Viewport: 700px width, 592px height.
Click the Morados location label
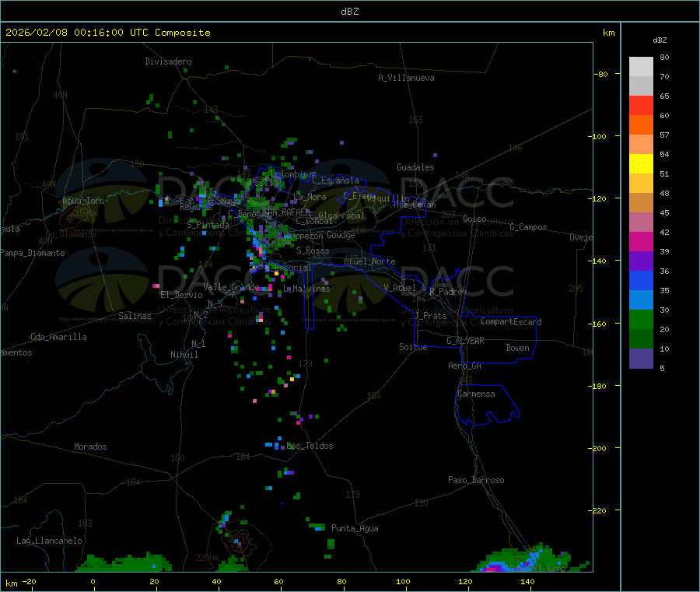pos(91,447)
